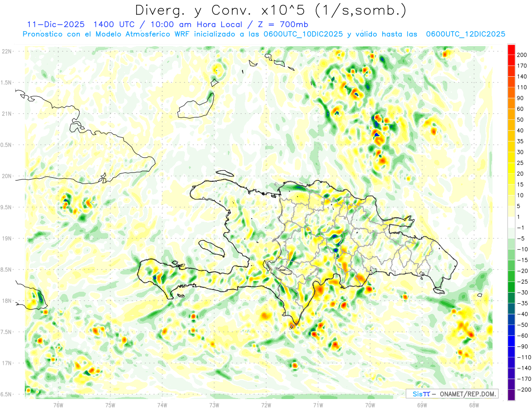The height and width of the screenshot is (411, 532).
Task: Click the positive '60' colorbar label
Action: 521,109
